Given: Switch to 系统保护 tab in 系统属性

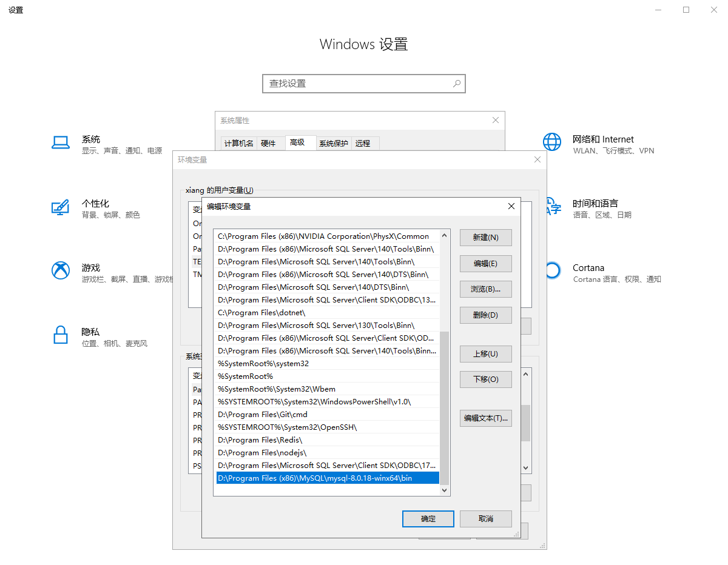Looking at the screenshot, I should (334, 144).
